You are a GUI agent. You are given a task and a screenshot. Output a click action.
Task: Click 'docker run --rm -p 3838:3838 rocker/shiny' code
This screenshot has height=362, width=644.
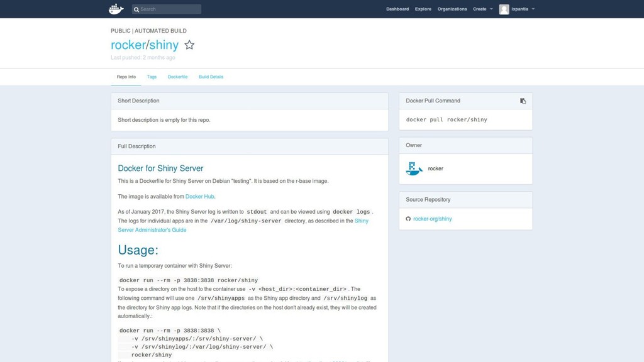[189, 280]
